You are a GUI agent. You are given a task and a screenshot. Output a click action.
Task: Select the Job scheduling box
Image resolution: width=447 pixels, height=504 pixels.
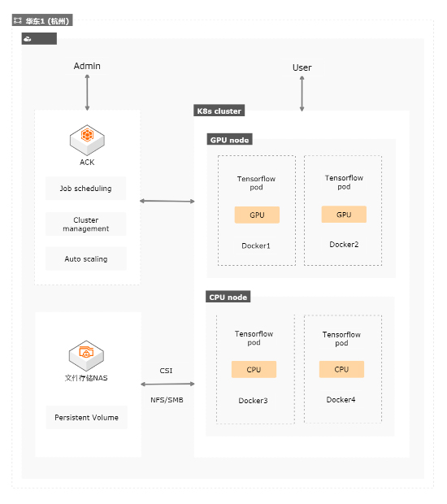[x=85, y=189]
